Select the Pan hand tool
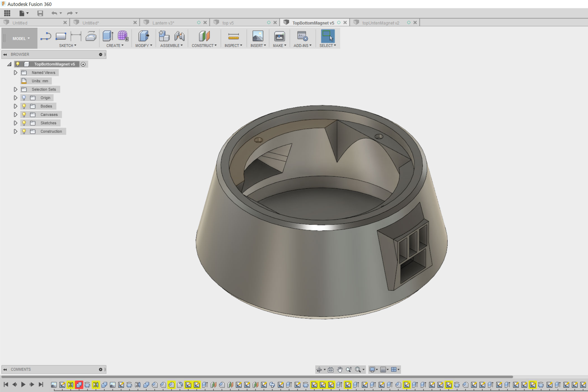 (x=340, y=370)
